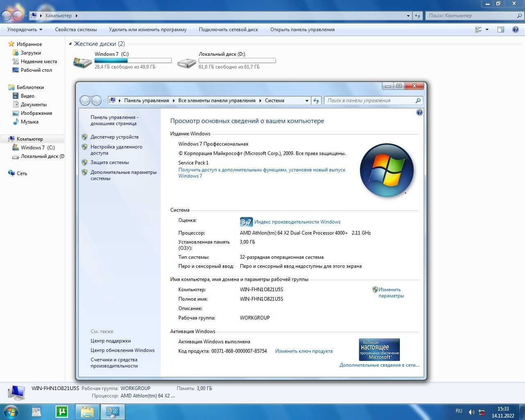The image size is (525, 420).
Task: Click the C: drive free space bar
Action: point(133,60)
